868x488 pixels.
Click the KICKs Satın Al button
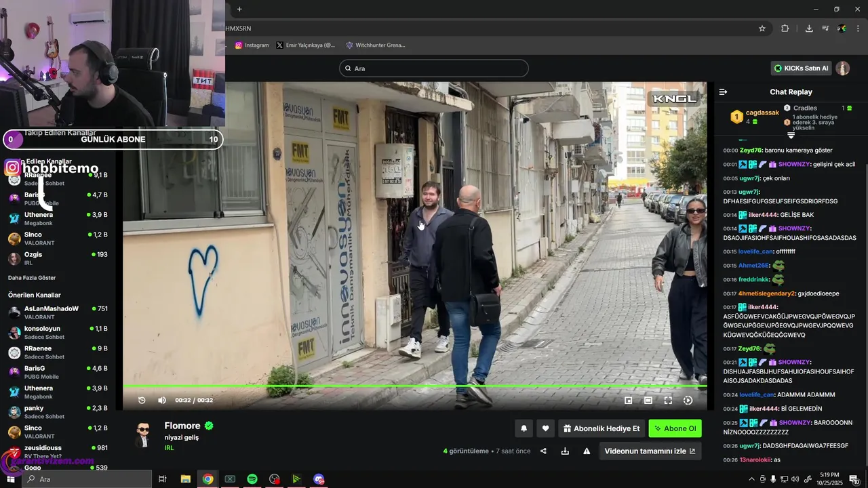pyautogui.click(x=801, y=68)
